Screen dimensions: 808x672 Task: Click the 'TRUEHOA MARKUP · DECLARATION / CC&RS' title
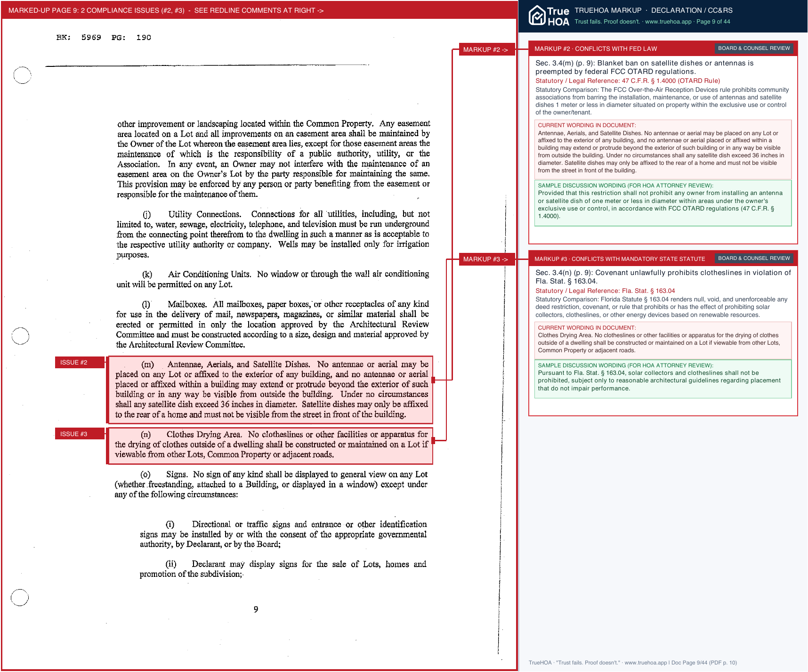pyautogui.click(x=654, y=10)
